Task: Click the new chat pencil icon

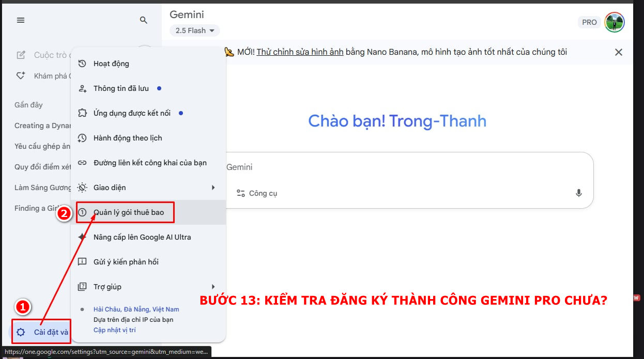Action: [21, 55]
